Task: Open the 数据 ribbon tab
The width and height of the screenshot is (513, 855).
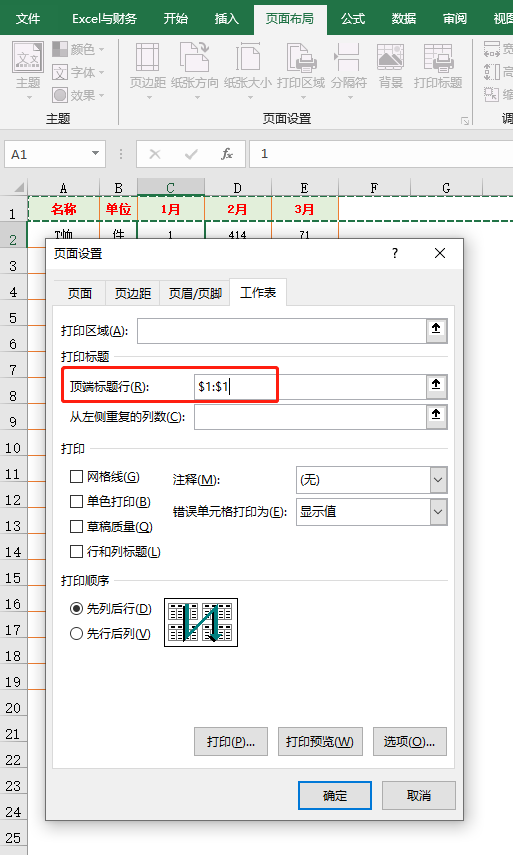Action: tap(404, 19)
